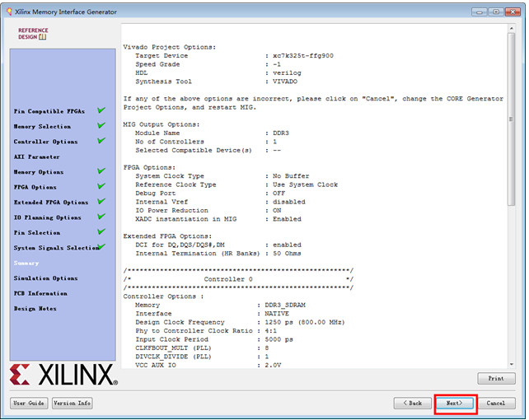Go to IO Planning Options step
529x420 pixels.
[47, 217]
